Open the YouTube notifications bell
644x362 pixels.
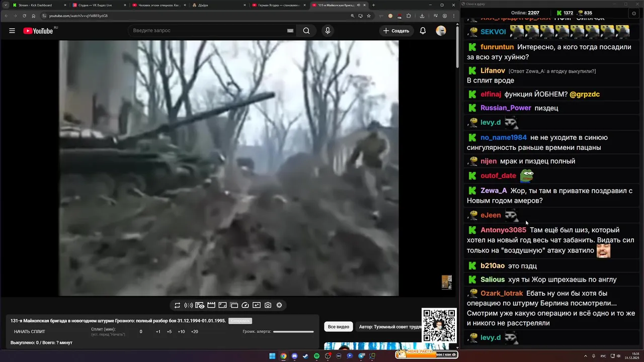(423, 31)
